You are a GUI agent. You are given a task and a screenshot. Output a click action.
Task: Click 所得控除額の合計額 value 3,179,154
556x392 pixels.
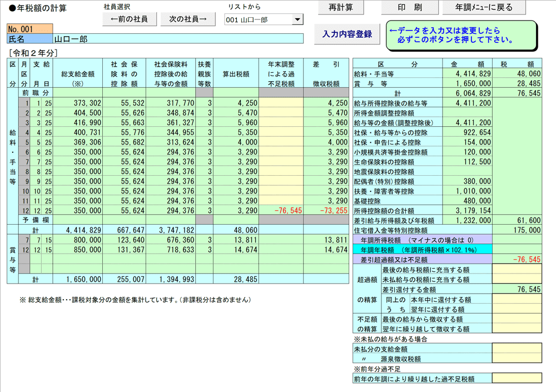pyautogui.click(x=468, y=210)
